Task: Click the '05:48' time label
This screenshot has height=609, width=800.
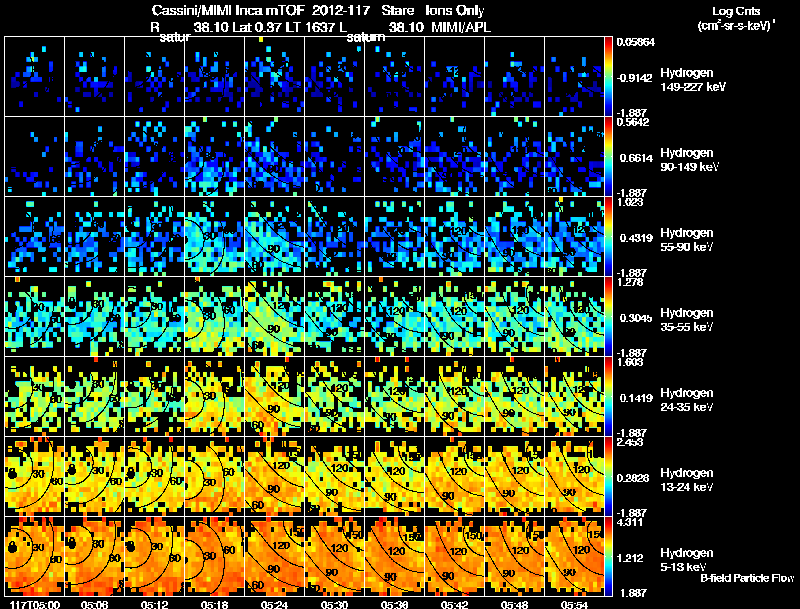Action: click(x=514, y=604)
